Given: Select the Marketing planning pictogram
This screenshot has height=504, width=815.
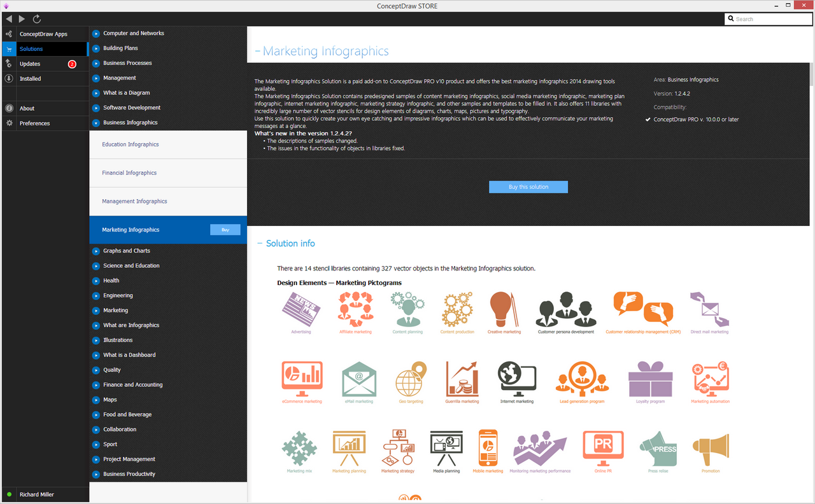Looking at the screenshot, I should (x=349, y=448).
